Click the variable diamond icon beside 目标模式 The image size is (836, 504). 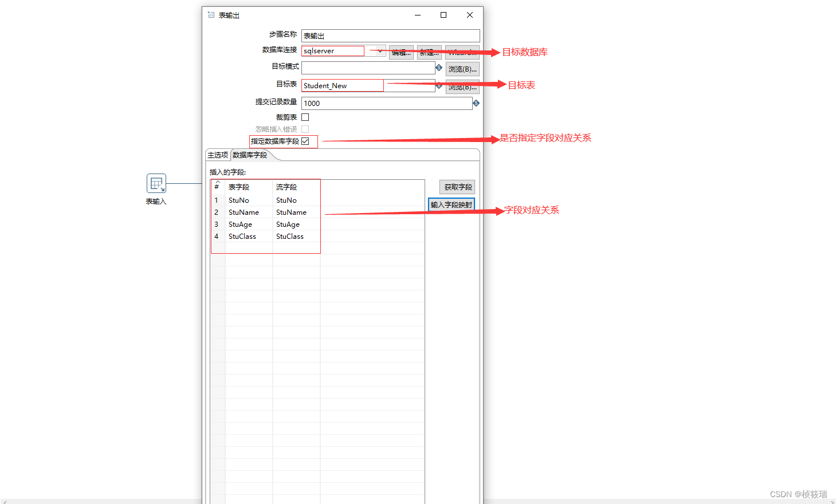439,68
